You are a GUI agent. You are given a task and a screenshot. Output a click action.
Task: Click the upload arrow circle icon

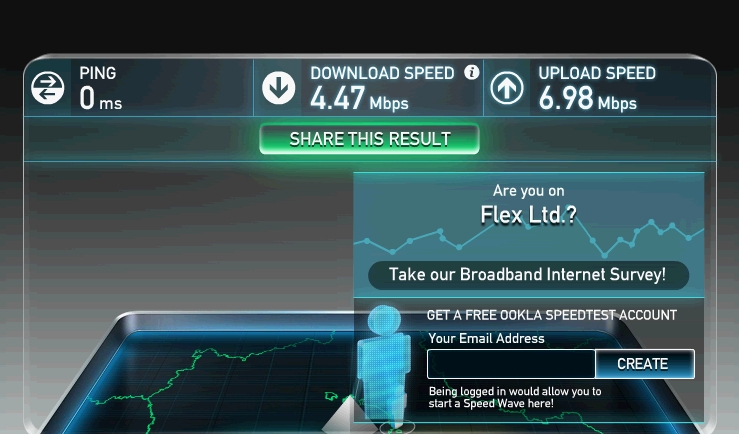coord(507,88)
